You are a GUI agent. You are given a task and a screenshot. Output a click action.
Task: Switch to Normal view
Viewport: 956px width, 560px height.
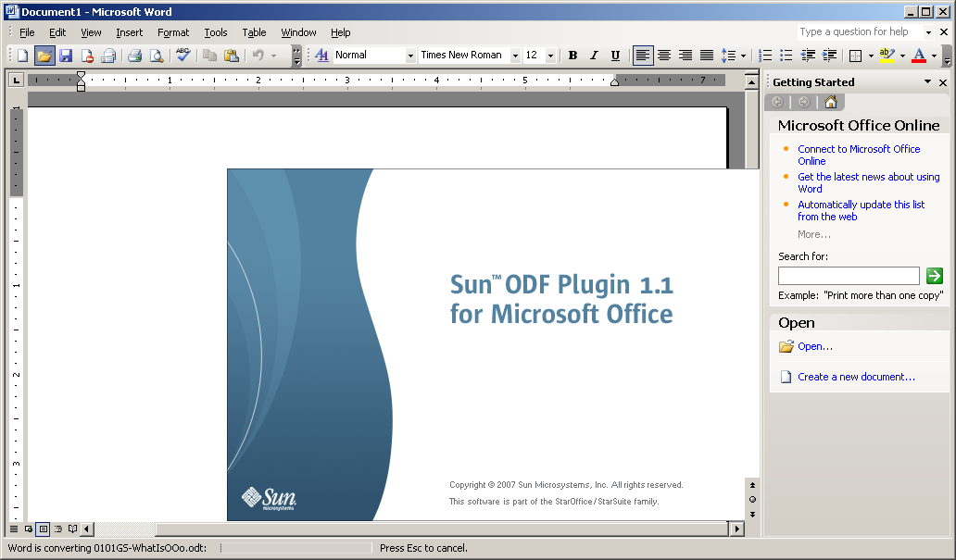[13, 529]
